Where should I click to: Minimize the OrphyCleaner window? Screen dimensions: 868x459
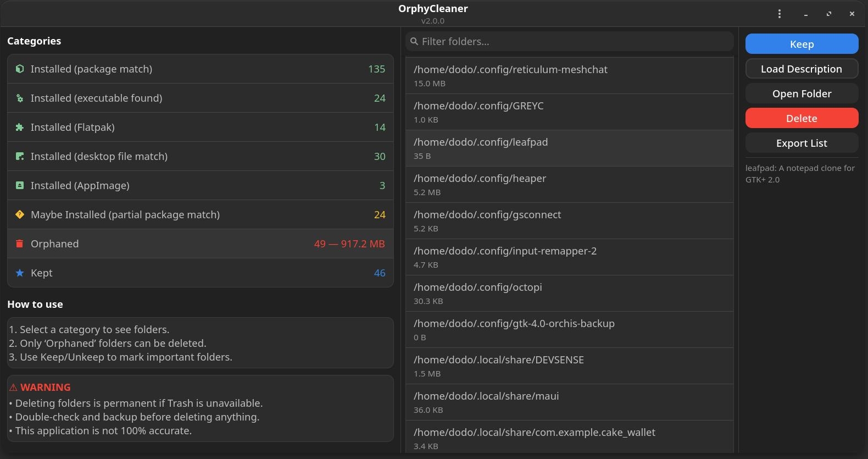click(805, 14)
